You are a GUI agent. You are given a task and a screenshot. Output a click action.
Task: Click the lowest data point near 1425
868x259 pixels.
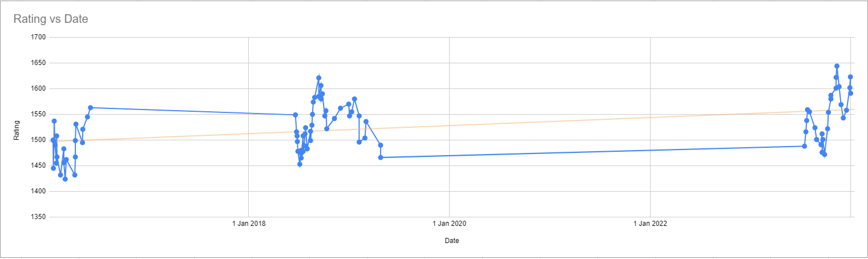(x=65, y=179)
